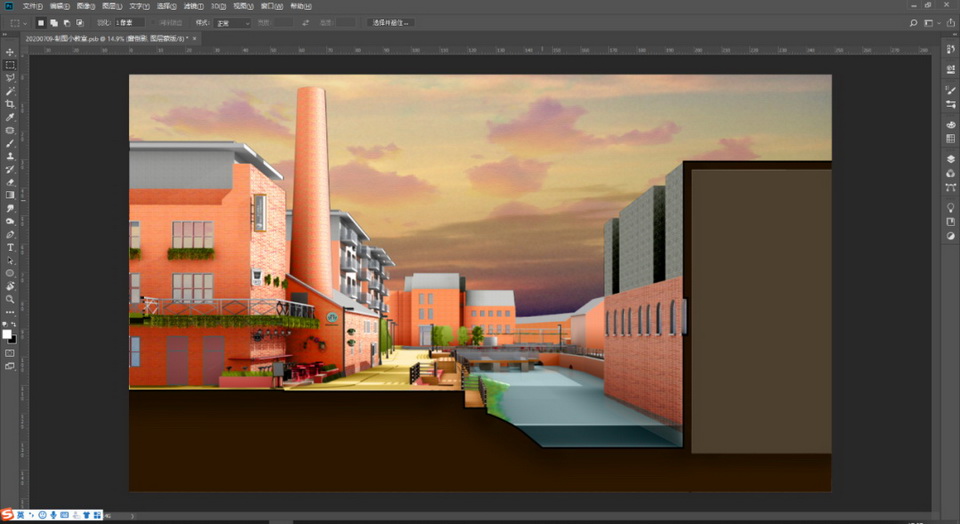Select the Move tool
The width and height of the screenshot is (960, 524).
tap(10, 52)
